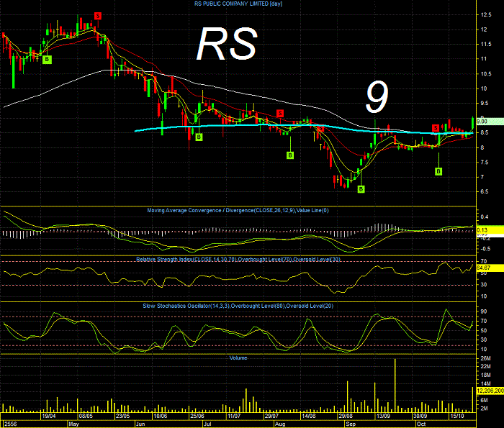504x428 pixels.
Task: Click the Slow Stochastics Oscillator indicator title
Action: [x=238, y=306]
